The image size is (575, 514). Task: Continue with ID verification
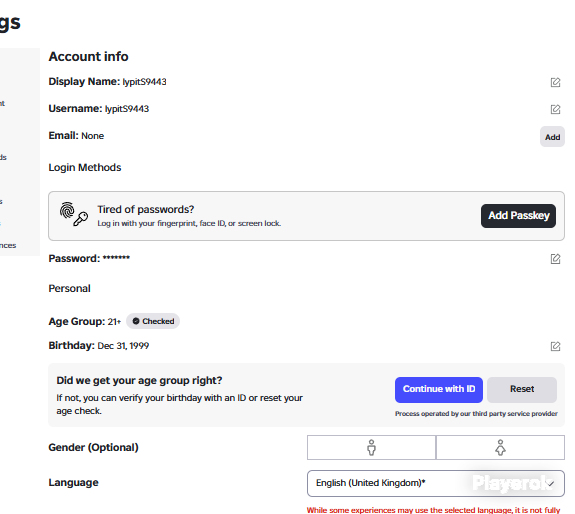point(439,389)
